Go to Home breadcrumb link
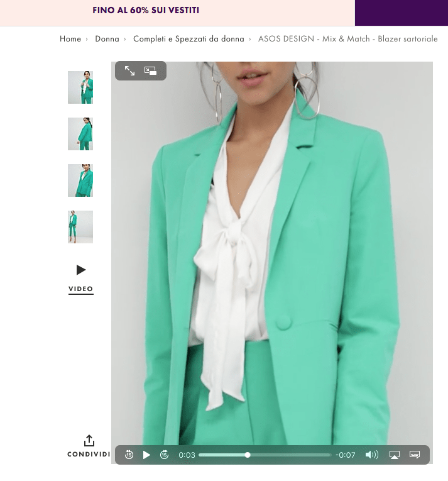Image resolution: width=448 pixels, height=481 pixels. (70, 39)
